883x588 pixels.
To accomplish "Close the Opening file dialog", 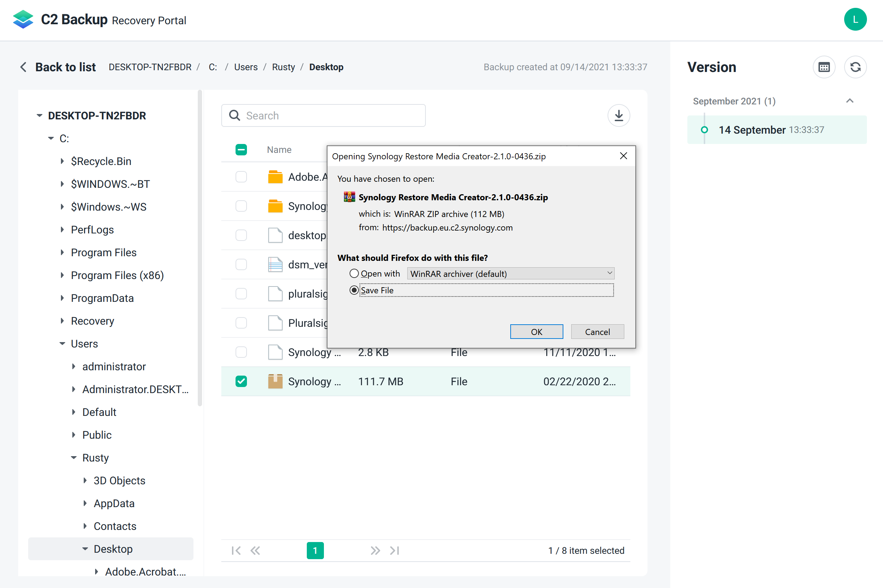I will pos(624,156).
